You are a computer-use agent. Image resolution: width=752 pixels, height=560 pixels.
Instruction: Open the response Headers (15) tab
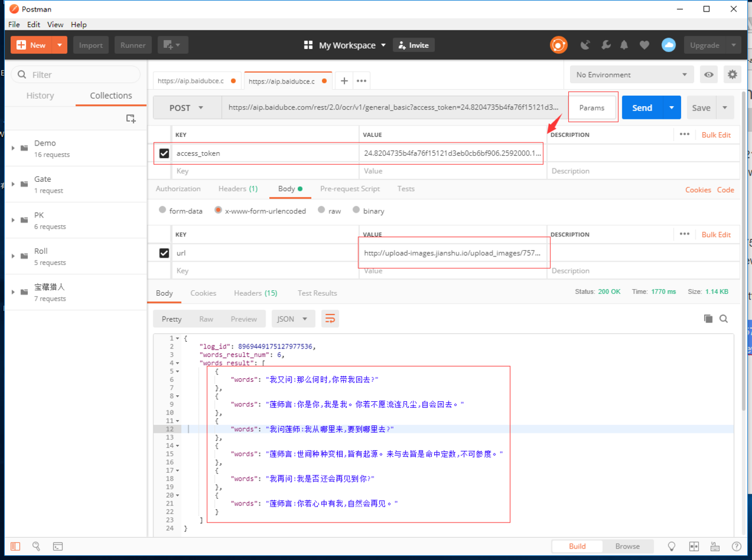click(256, 293)
